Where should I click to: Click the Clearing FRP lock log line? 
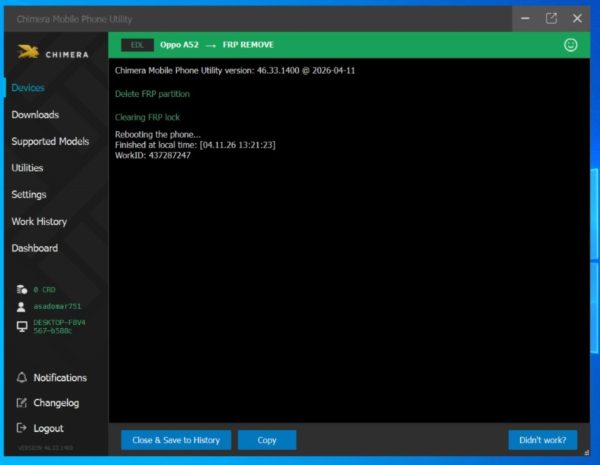147,117
